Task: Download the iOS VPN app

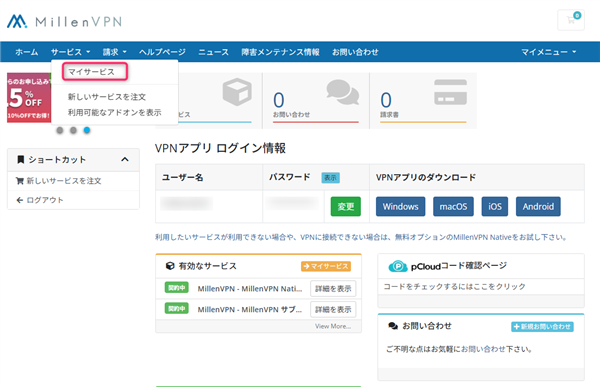Action: (494, 206)
